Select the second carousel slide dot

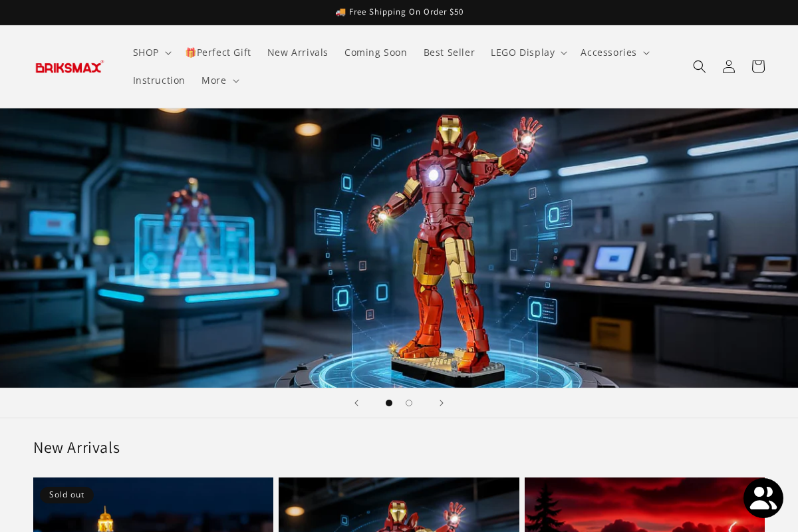409,403
